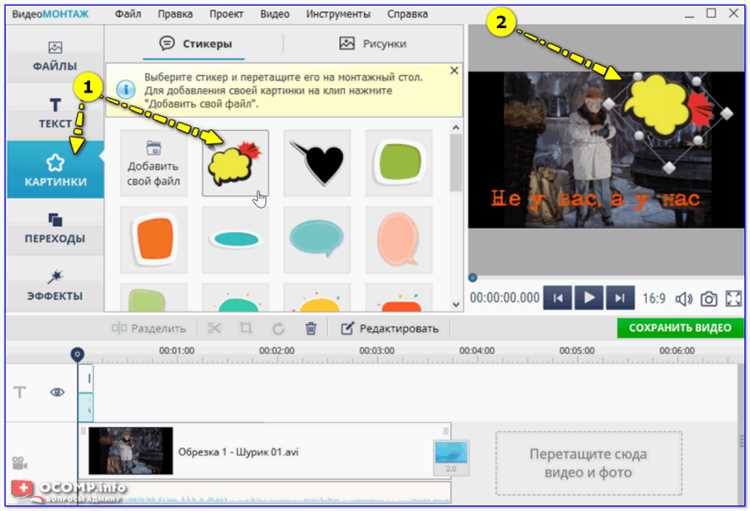Image resolution: width=750 pixels, height=511 pixels.
Task: Select the Переходы sidebar section
Action: (x=55, y=228)
